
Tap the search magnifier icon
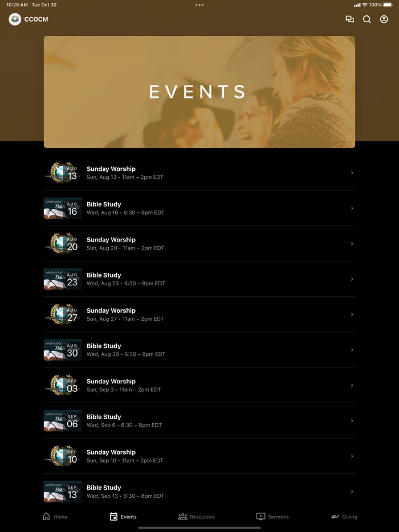pos(367,19)
